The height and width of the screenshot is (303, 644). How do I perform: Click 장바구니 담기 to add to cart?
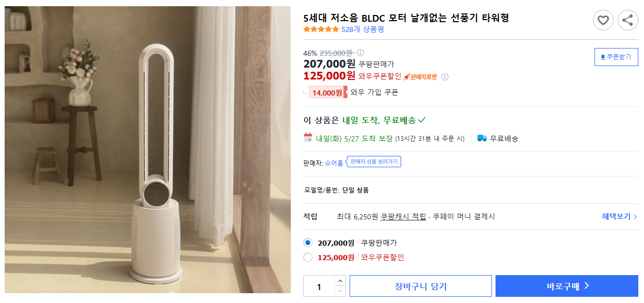pyautogui.click(x=421, y=285)
